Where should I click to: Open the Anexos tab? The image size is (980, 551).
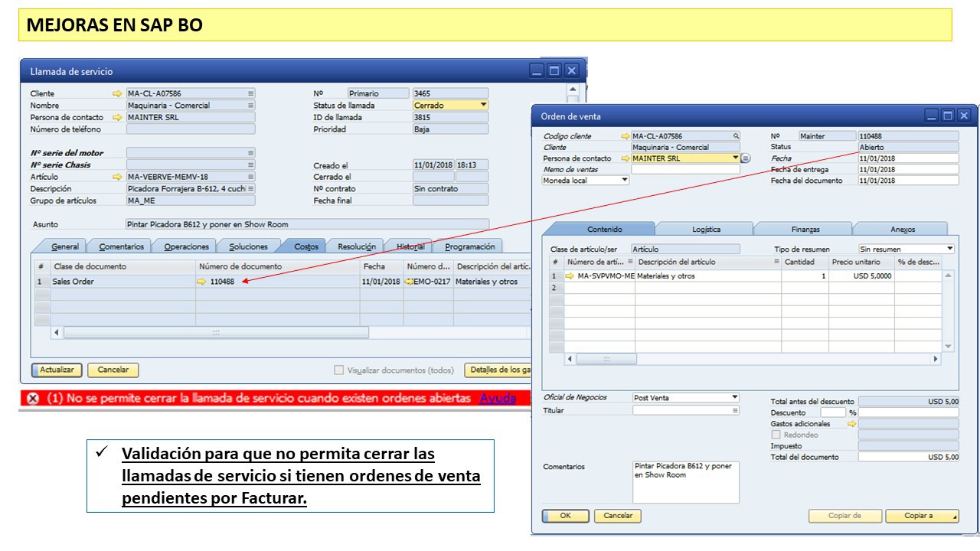(902, 229)
